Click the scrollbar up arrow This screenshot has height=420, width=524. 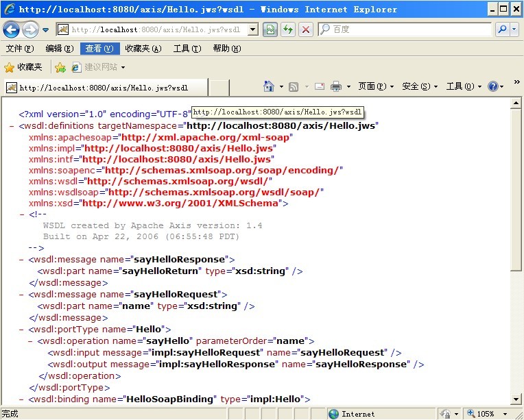pos(516,103)
